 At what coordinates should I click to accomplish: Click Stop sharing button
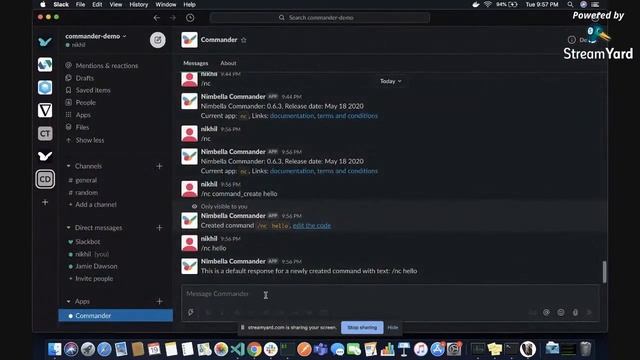(362, 327)
